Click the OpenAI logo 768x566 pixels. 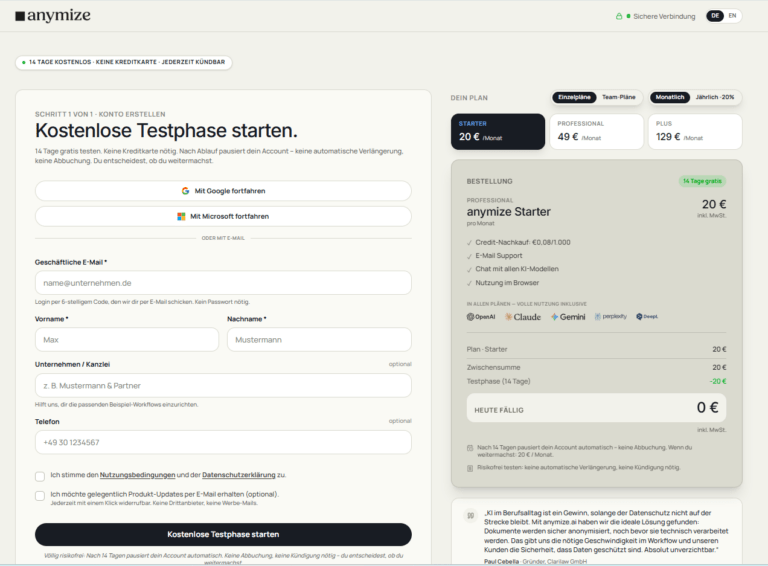point(481,317)
